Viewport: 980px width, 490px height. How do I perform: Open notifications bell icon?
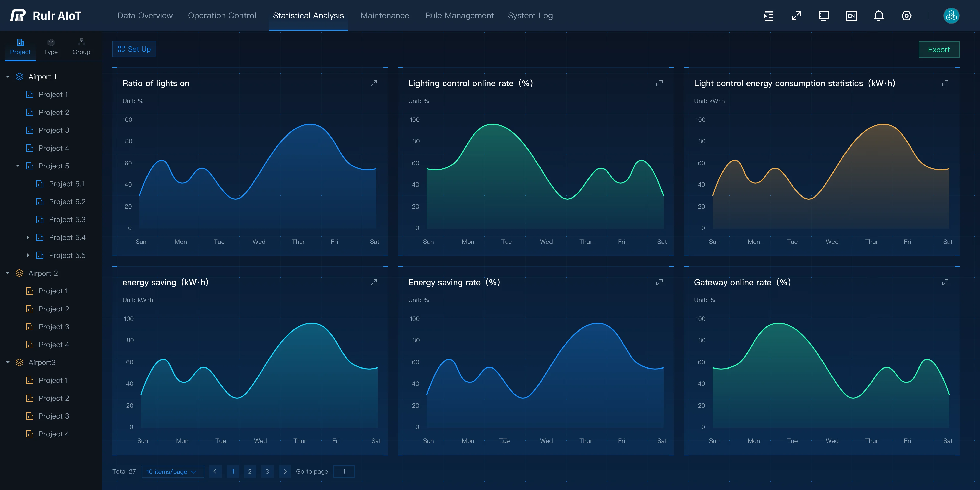(879, 16)
